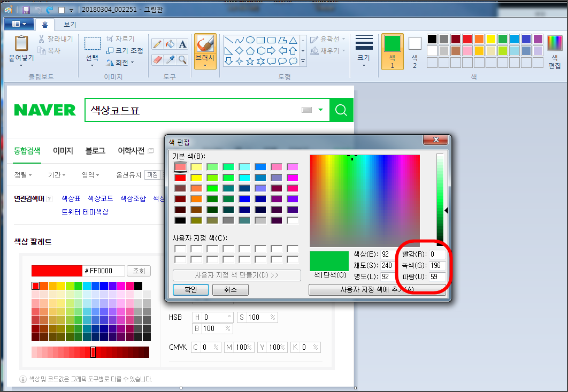Click inside the rainbow color spectrum field
568x392 pixels.
tap(365, 201)
